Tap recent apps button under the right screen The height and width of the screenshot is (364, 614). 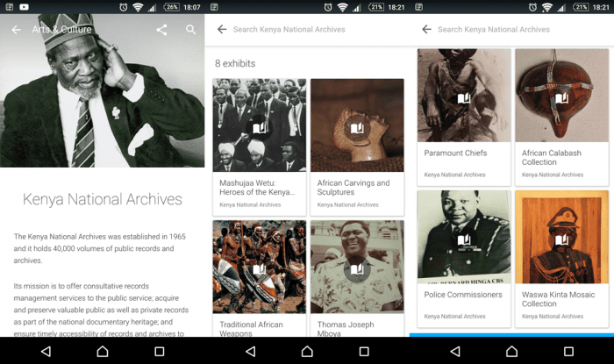(x=568, y=352)
